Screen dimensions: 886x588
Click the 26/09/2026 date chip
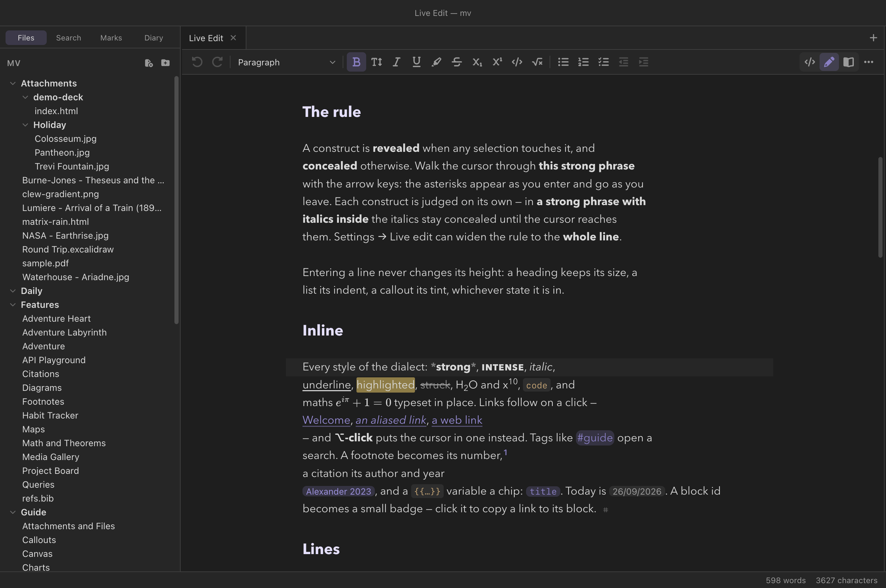pos(637,491)
